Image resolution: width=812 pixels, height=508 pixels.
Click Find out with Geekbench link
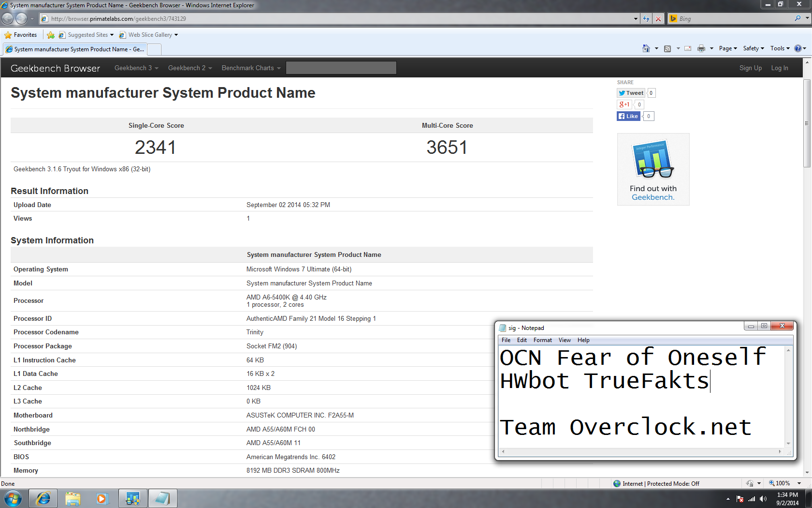tap(653, 193)
